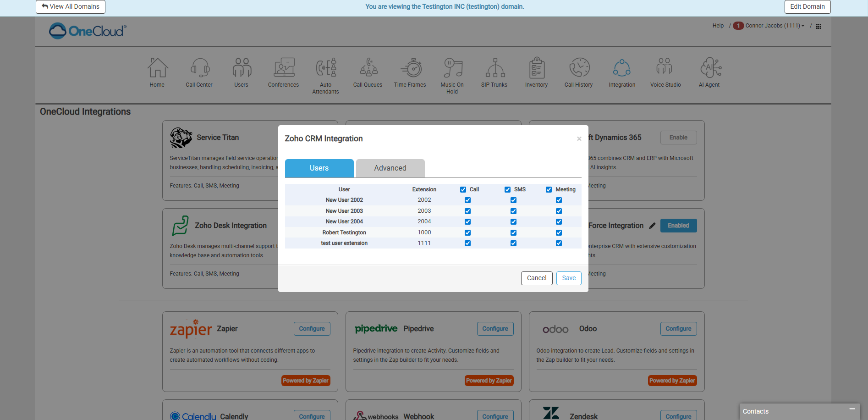Close the Zoho CRM Integration dialog

579,139
